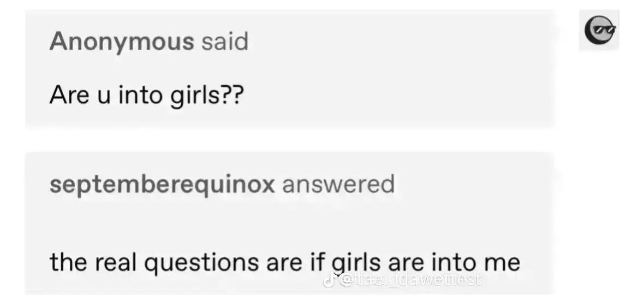Select the word 'questions' in the answer

pyautogui.click(x=202, y=263)
